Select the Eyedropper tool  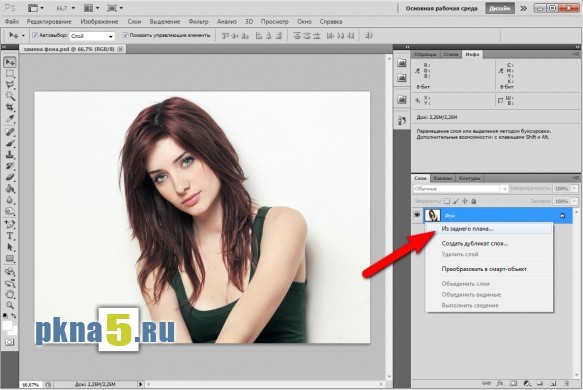(10, 119)
